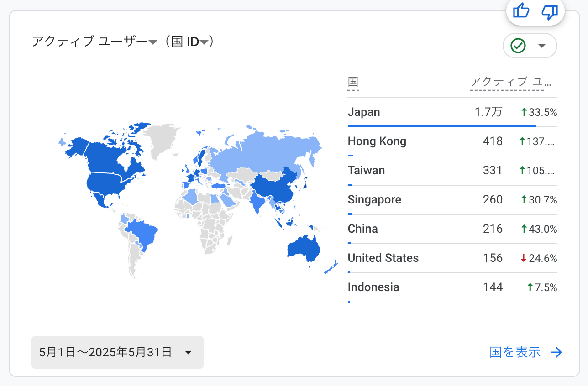Click the 国 column header
Screen dimensions: 588x386
coord(352,83)
